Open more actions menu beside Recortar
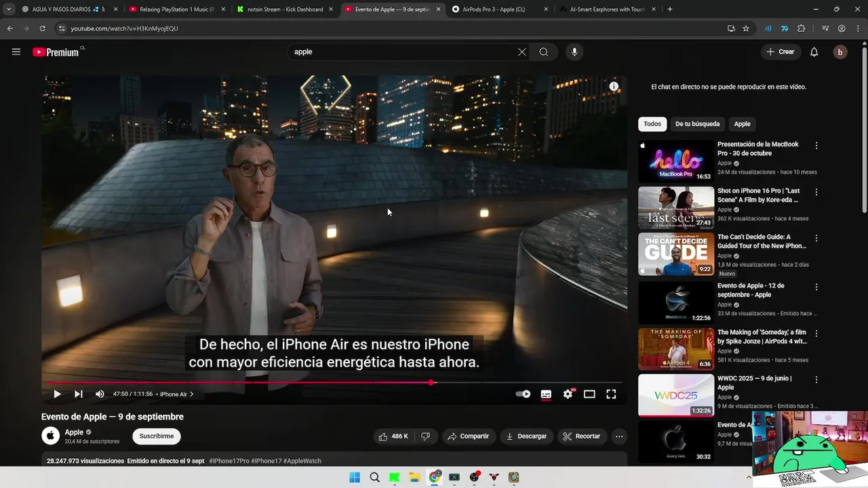The height and width of the screenshot is (488, 868). click(x=619, y=436)
